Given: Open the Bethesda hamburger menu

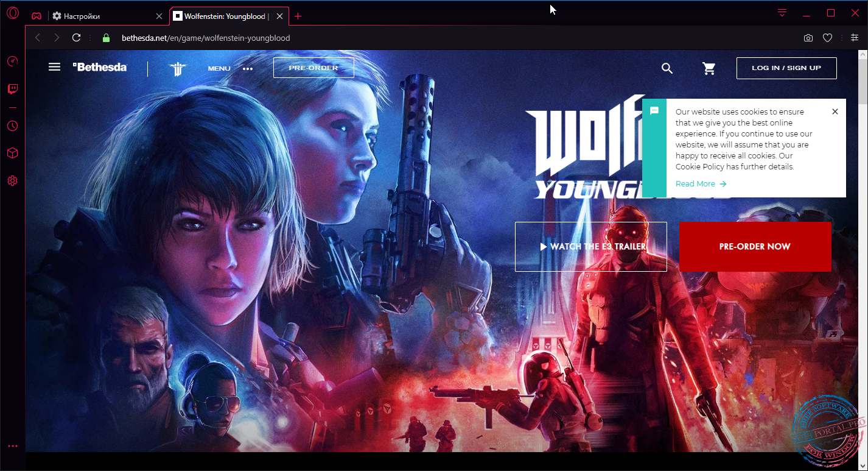Looking at the screenshot, I should pos(54,67).
